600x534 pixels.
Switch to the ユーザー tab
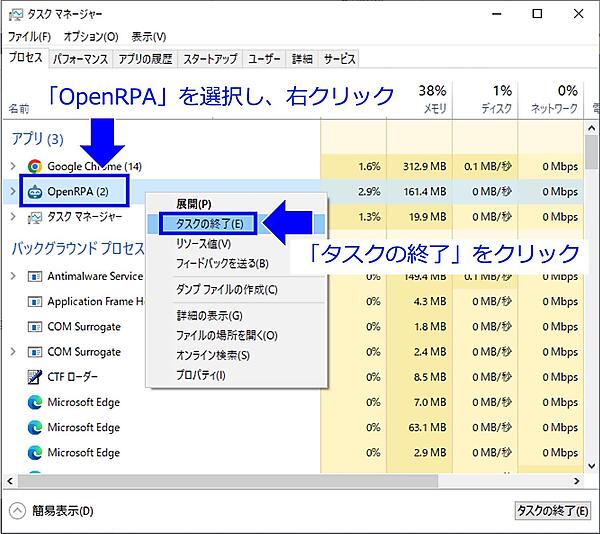point(264,59)
